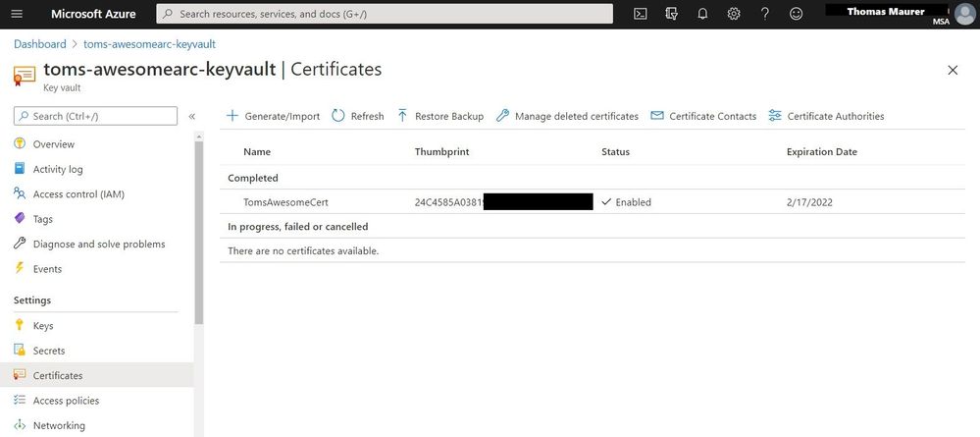The height and width of the screenshot is (437, 980).
Task: Open the TomsAwesomeCert certificate
Action: [285, 202]
